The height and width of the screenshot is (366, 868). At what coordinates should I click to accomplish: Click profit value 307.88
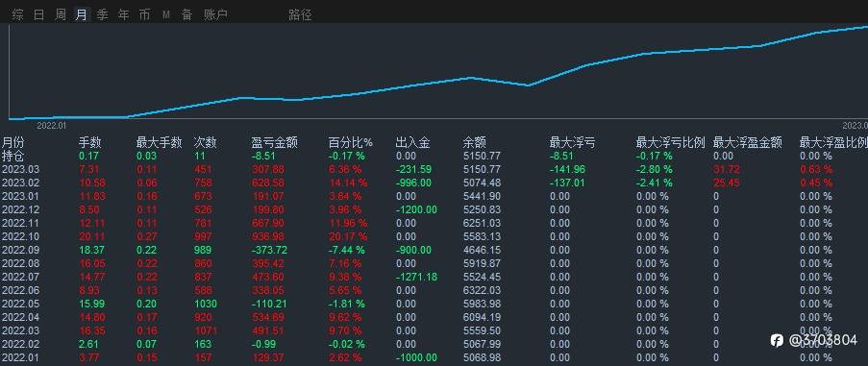tap(268, 169)
